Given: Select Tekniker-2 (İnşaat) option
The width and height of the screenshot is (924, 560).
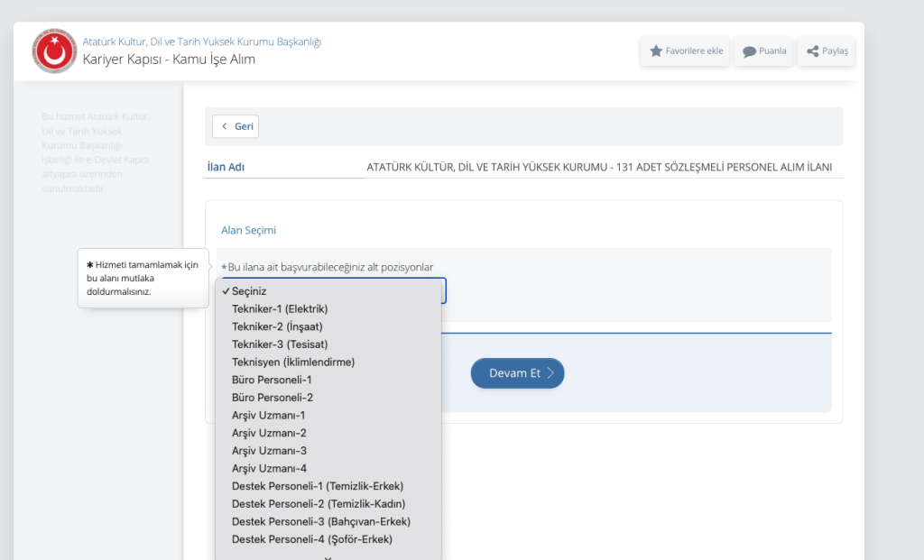Looking at the screenshot, I should coord(277,326).
